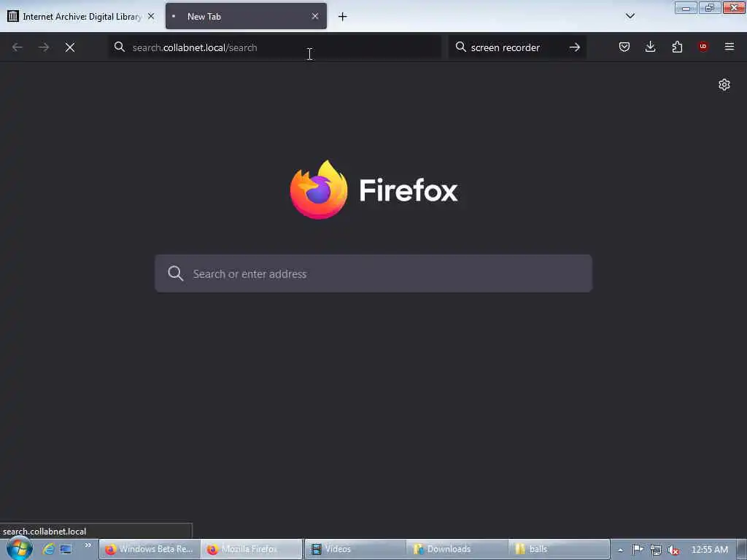Switch to Windows Beta Re... taskbar window

click(x=149, y=549)
